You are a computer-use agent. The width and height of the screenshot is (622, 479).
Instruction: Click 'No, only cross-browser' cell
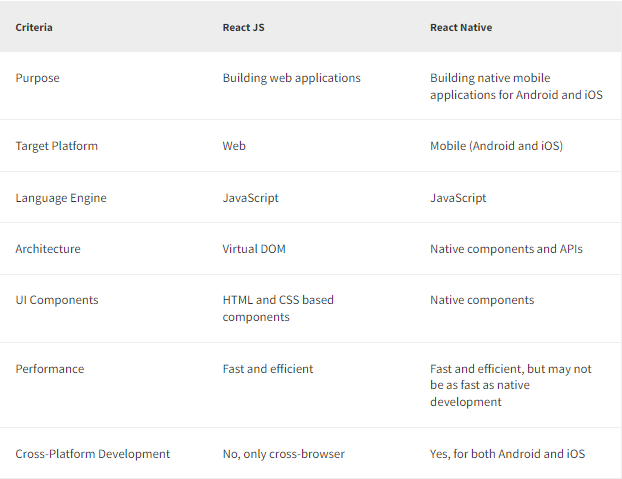click(x=284, y=454)
